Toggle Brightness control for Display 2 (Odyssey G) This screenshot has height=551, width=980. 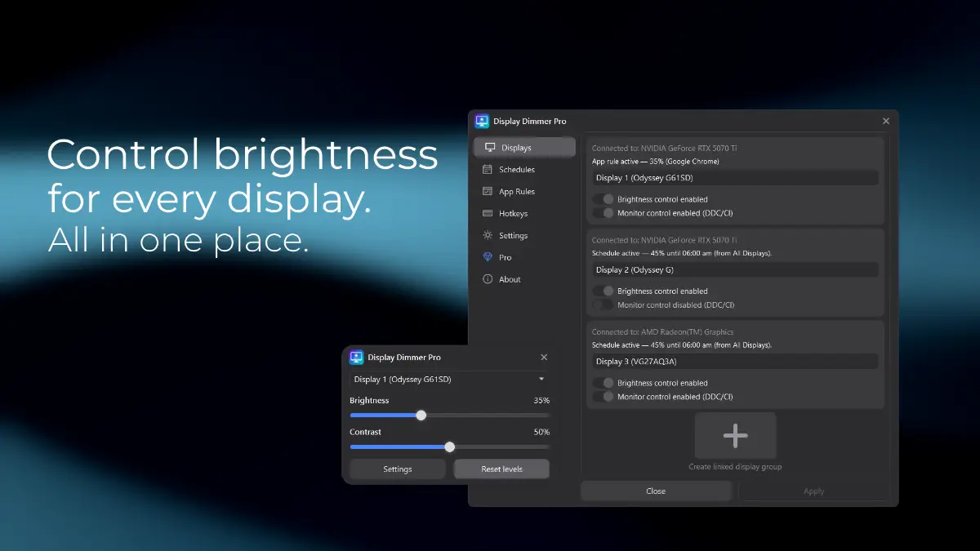pos(604,291)
